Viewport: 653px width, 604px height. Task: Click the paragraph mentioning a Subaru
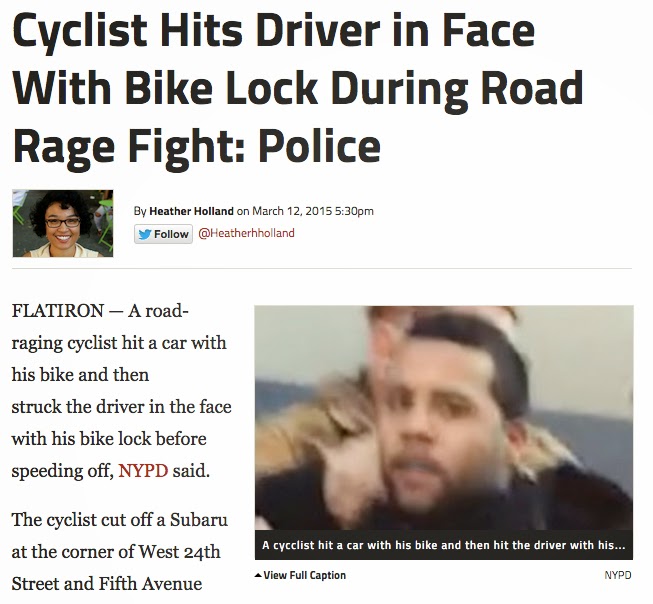point(120,552)
